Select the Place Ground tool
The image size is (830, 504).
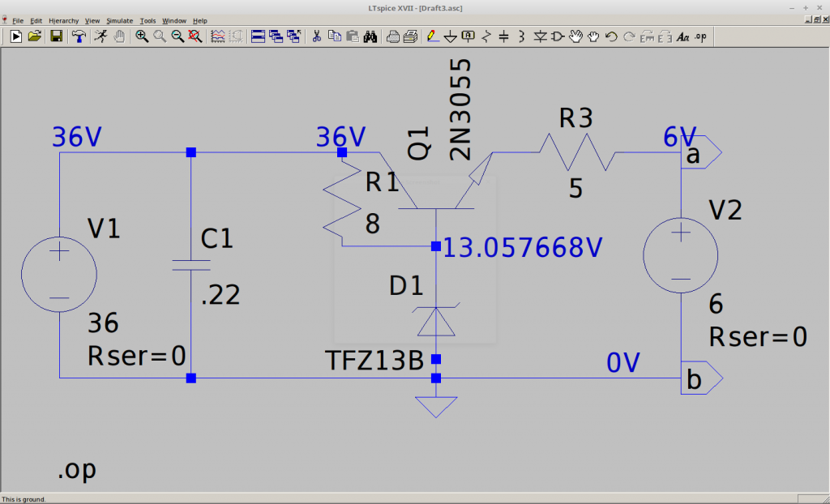pyautogui.click(x=450, y=36)
